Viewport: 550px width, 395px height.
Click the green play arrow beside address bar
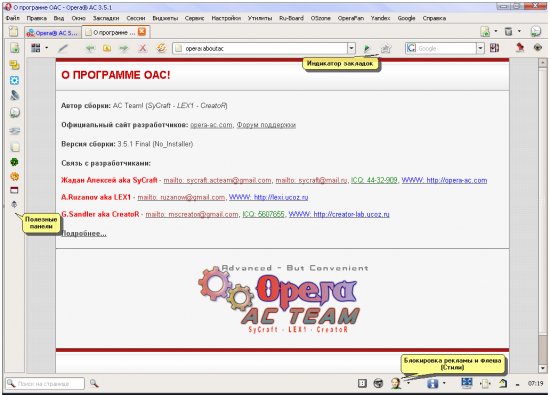coord(367,48)
